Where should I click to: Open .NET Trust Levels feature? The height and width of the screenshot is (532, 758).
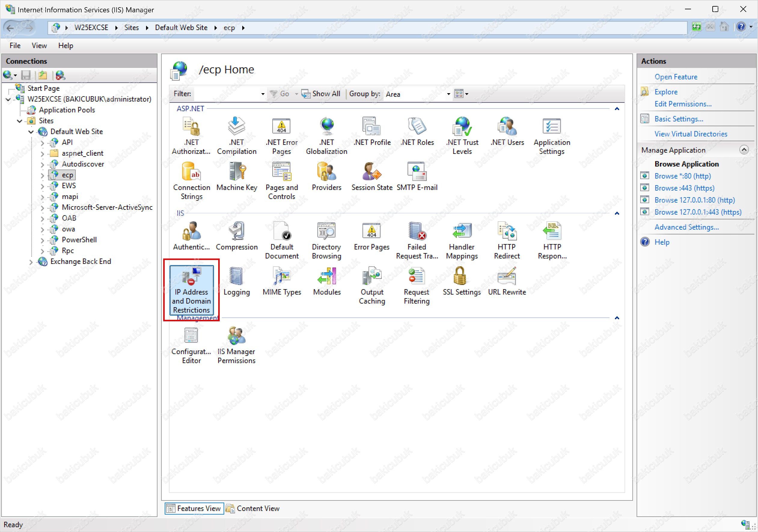coord(462,136)
